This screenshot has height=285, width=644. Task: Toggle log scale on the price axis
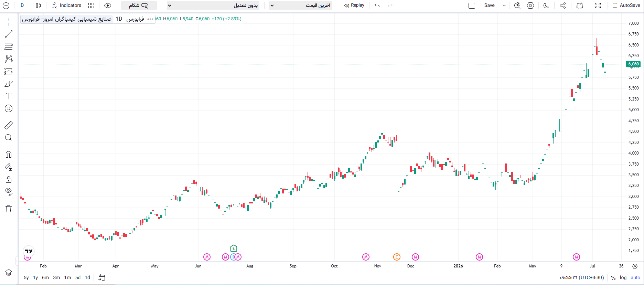[x=623, y=277]
